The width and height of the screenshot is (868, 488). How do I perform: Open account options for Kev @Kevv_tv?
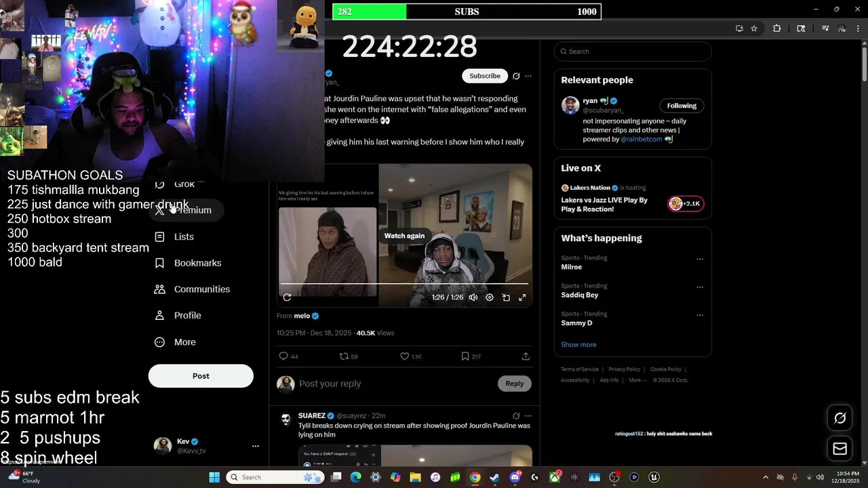tap(256, 446)
